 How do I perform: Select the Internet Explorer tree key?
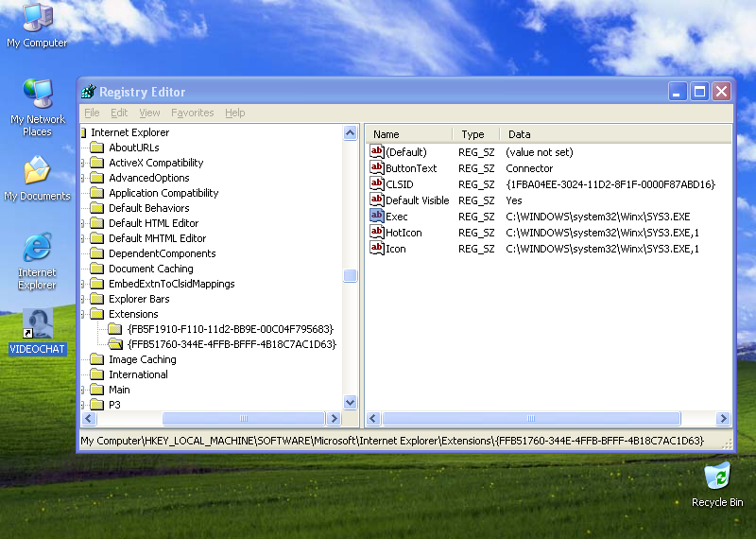[x=130, y=132]
